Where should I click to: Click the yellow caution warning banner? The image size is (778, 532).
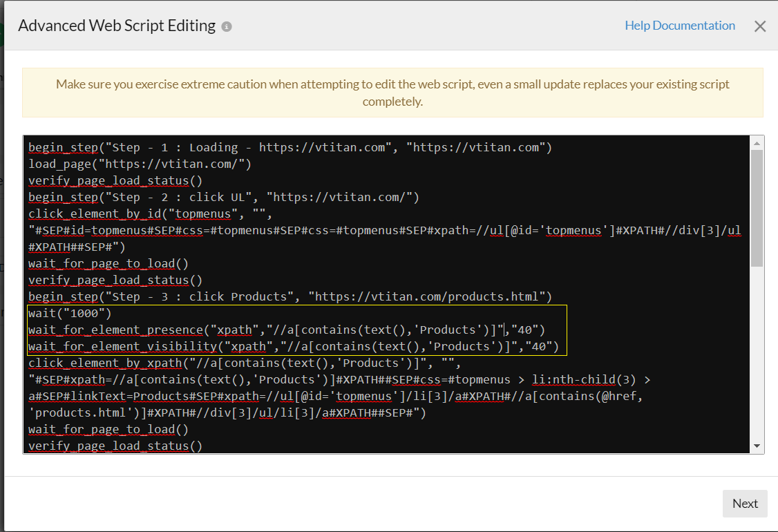[x=392, y=93]
